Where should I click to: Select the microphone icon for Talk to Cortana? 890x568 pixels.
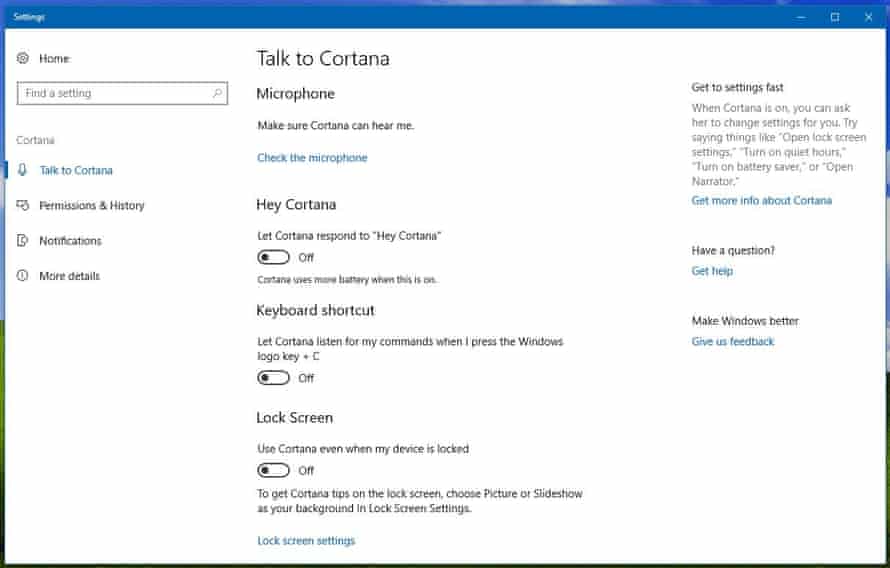click(23, 170)
